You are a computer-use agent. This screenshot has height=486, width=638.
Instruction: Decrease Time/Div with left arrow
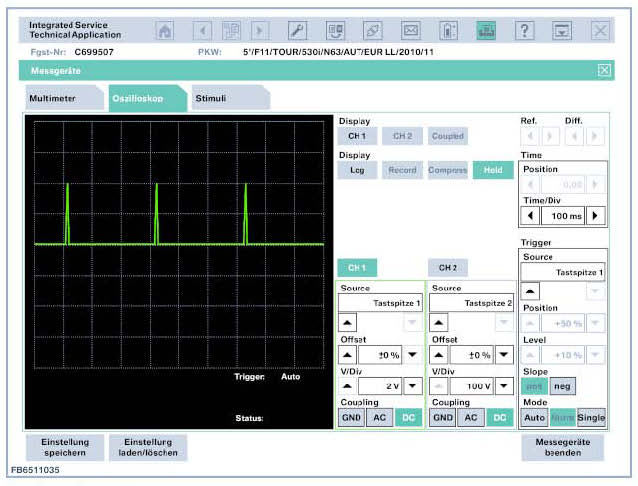pos(530,216)
